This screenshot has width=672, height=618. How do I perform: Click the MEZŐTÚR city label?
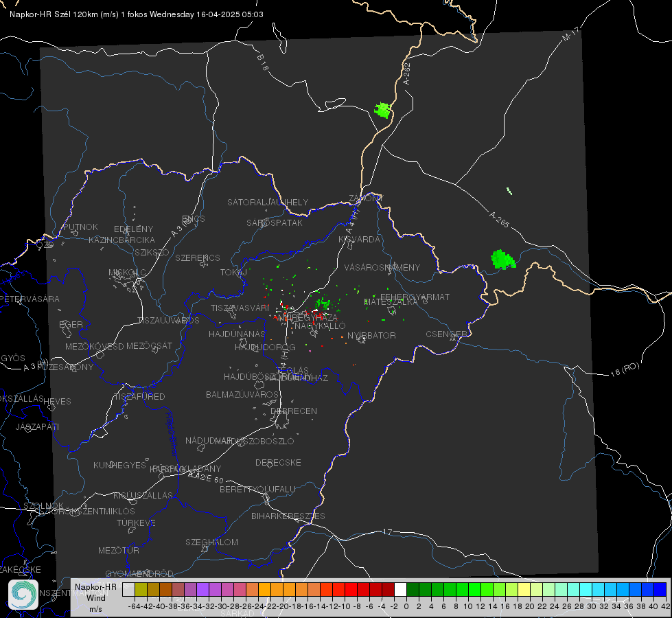[119, 550]
